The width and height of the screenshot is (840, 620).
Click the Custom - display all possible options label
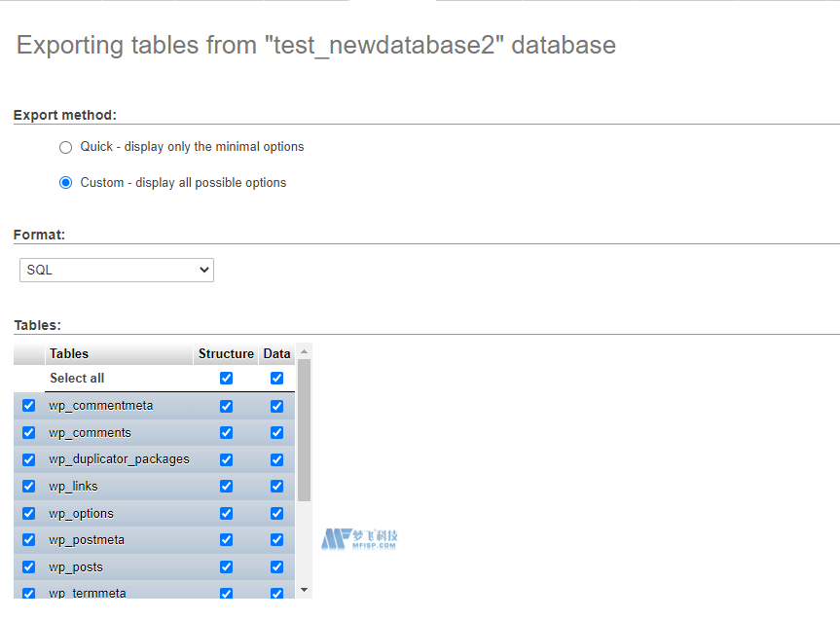pos(183,183)
